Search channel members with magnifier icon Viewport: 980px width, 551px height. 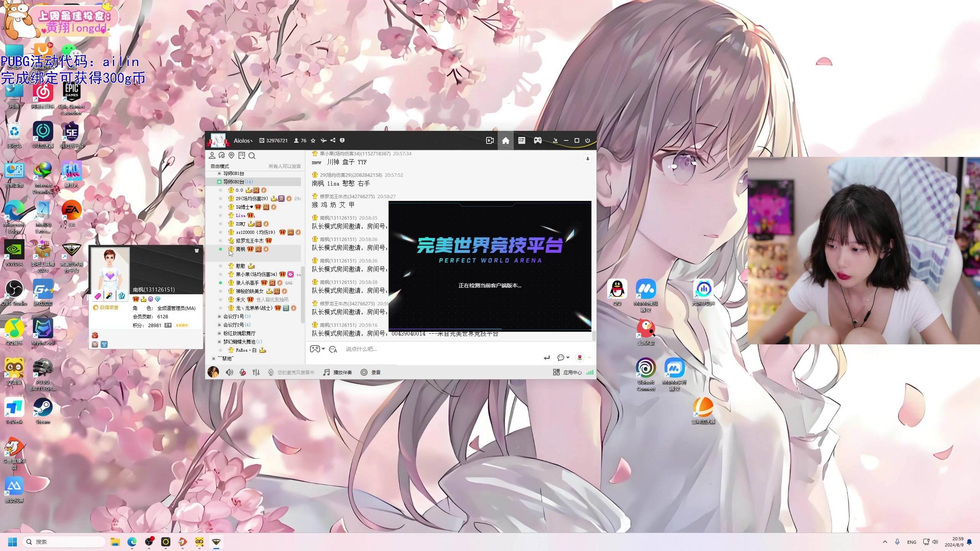click(x=252, y=155)
